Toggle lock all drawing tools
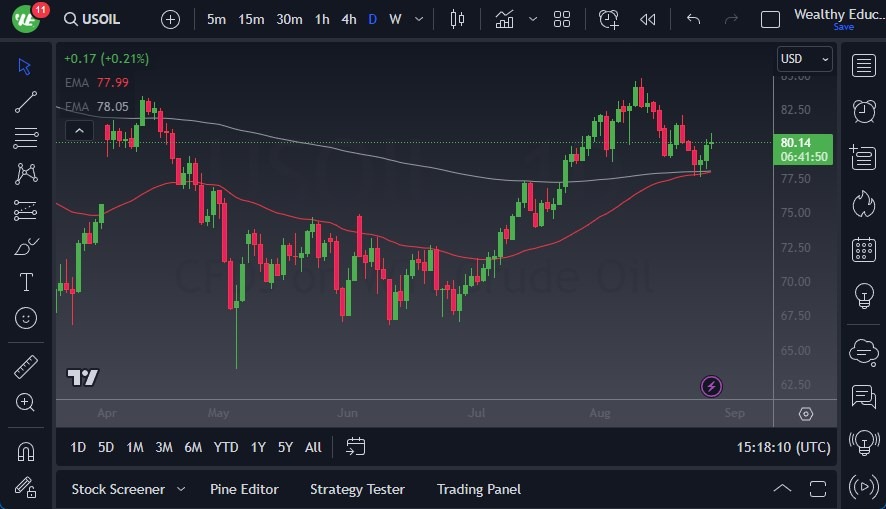This screenshot has width=886, height=509. click(x=26, y=487)
